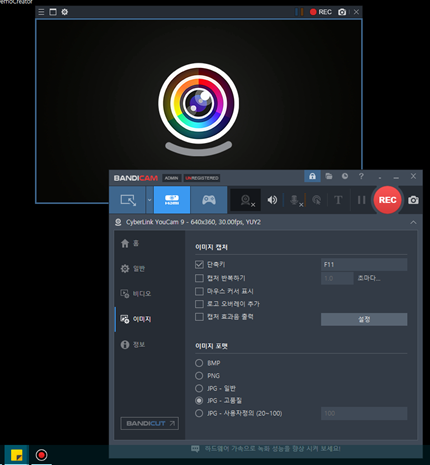Toggle the speaker sound icon

point(272,200)
